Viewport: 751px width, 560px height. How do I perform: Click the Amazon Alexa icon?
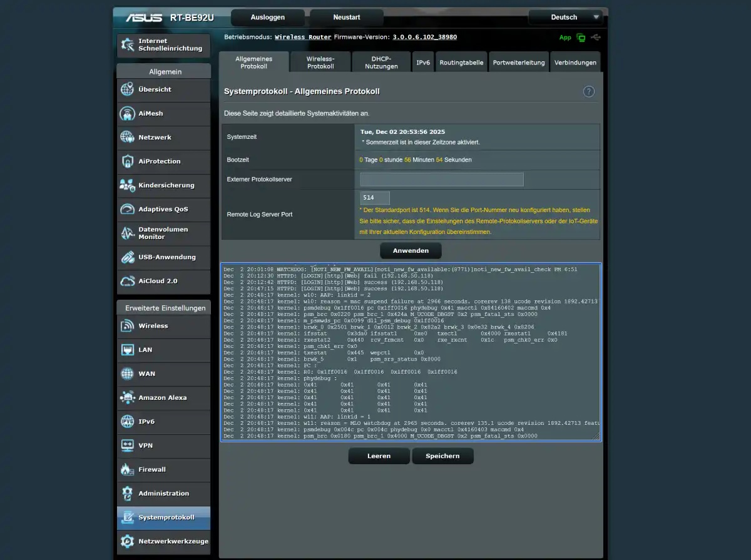pyautogui.click(x=128, y=397)
